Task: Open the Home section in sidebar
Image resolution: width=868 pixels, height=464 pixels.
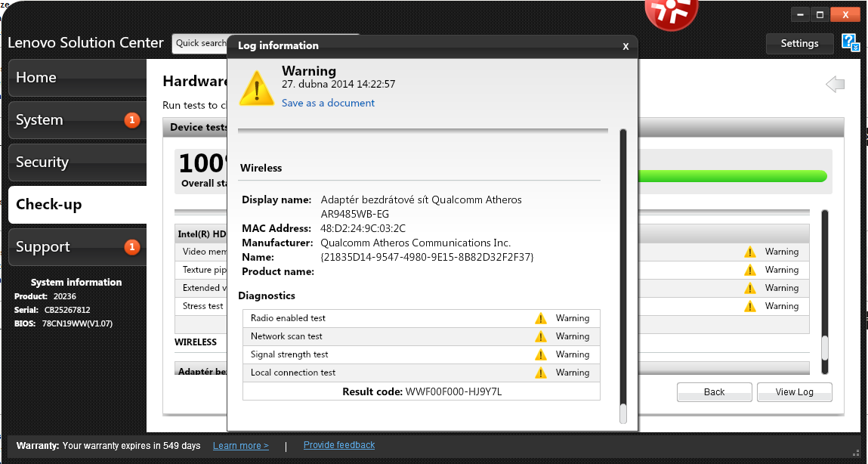Action: [78, 78]
